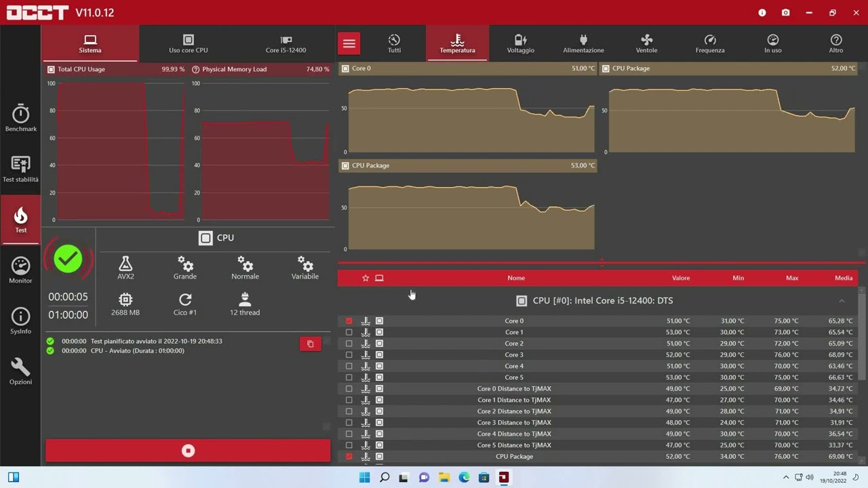This screenshot has height=488, width=868.
Task: Open the red hamburger menu
Action: tap(349, 43)
